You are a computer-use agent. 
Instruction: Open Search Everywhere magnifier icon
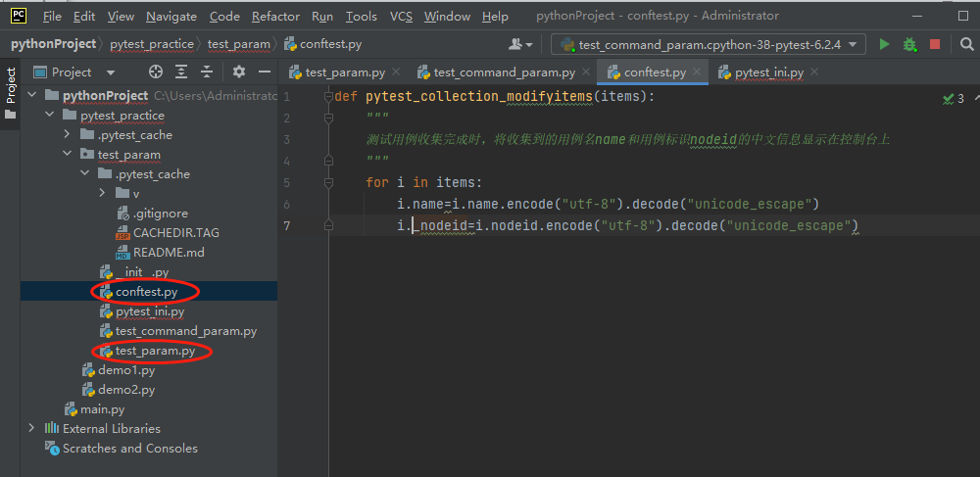(967, 44)
